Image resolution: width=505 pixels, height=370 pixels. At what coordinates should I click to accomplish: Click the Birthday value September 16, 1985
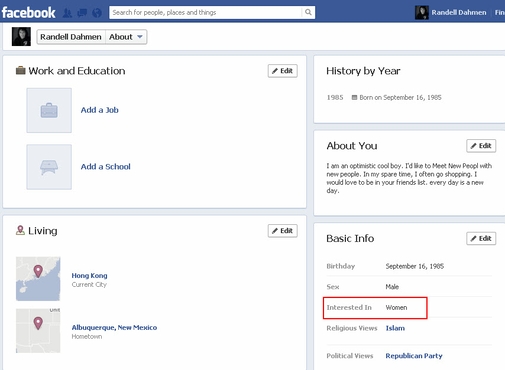pos(415,266)
